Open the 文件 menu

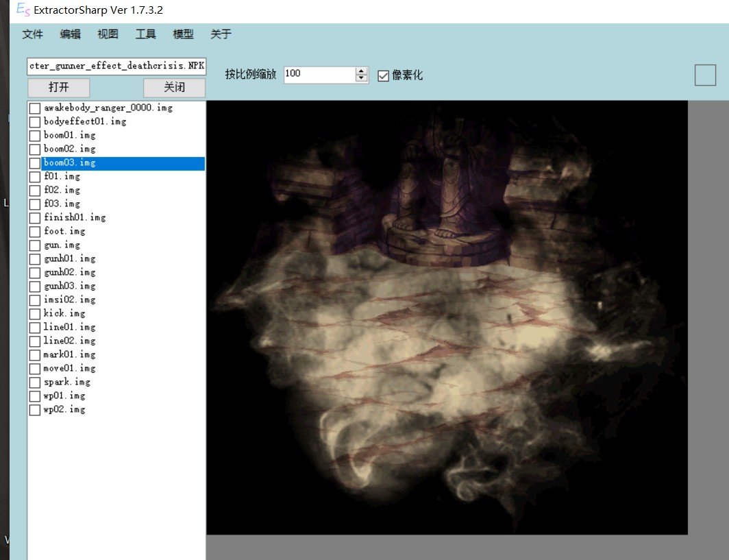click(x=33, y=34)
